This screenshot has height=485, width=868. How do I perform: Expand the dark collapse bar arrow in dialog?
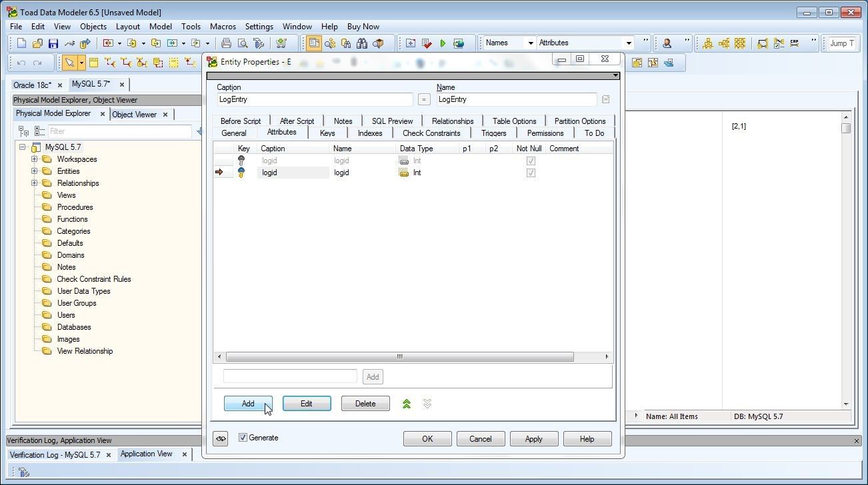(615, 75)
